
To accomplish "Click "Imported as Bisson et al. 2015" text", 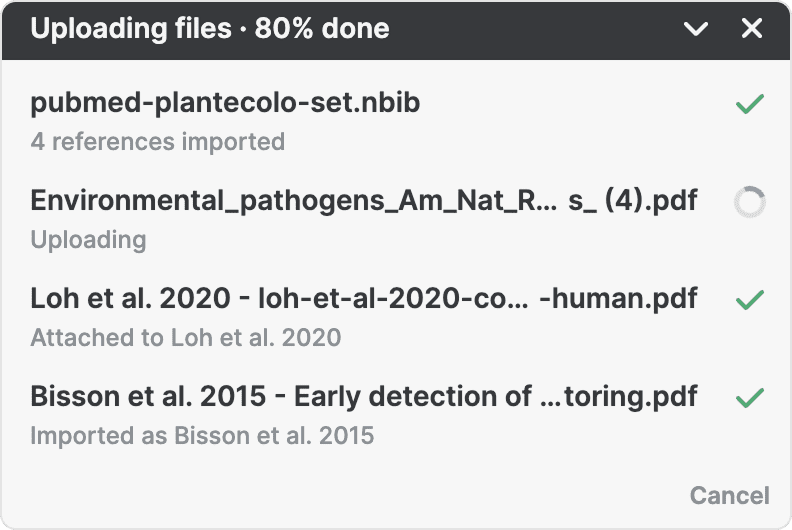I will [x=202, y=435].
